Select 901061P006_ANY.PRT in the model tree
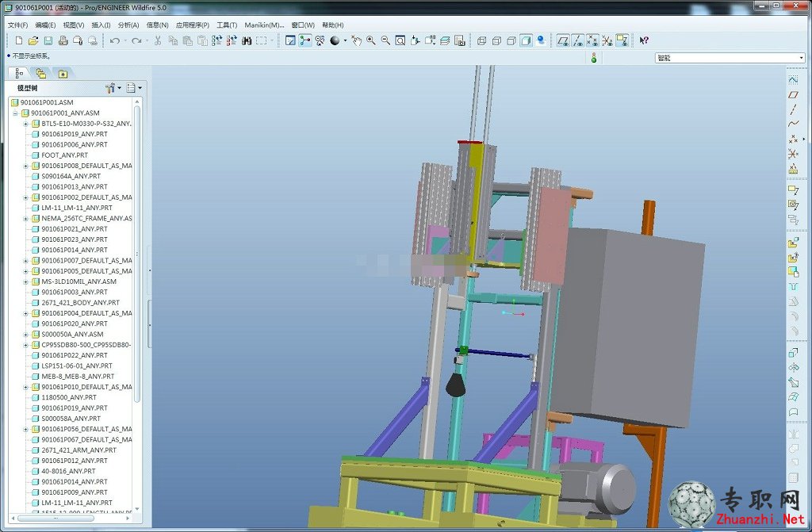This screenshot has height=532, width=812. 75,144
